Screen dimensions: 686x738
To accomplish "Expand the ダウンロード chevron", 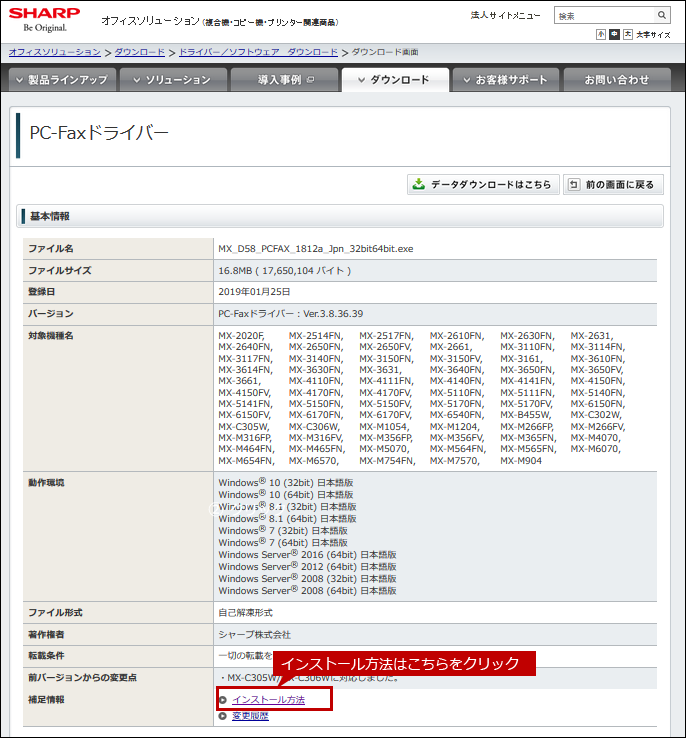I will [361, 80].
